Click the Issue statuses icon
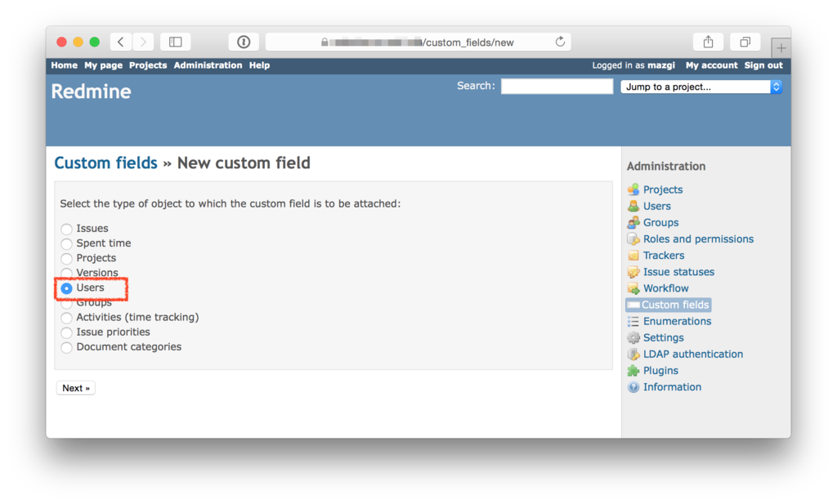The width and height of the screenshot is (837, 504). [x=633, y=272]
